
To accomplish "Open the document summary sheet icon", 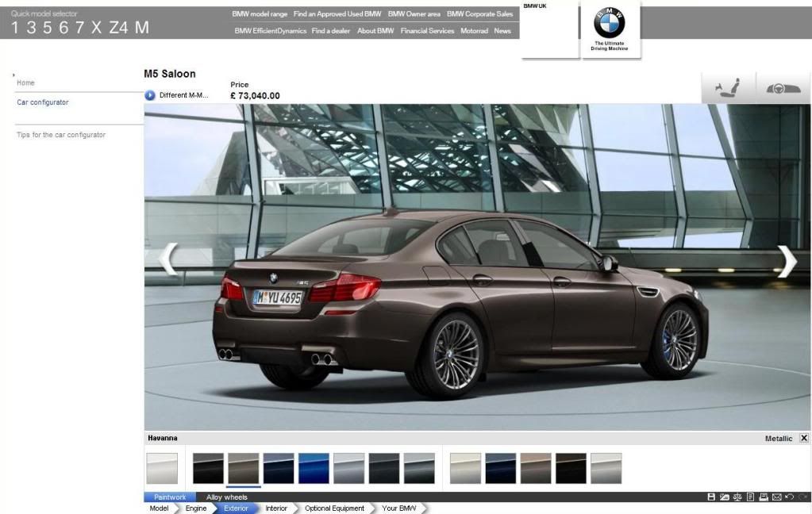I will tap(750, 497).
